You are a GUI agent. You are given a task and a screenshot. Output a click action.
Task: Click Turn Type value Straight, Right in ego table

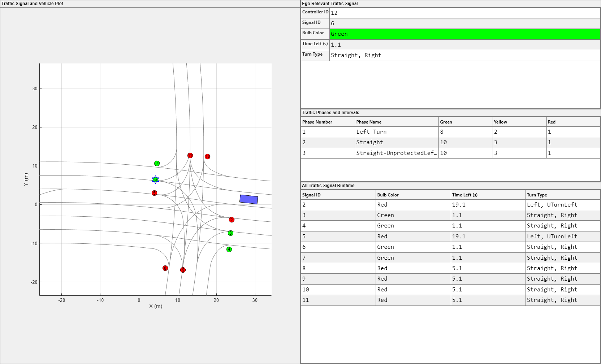click(464, 55)
